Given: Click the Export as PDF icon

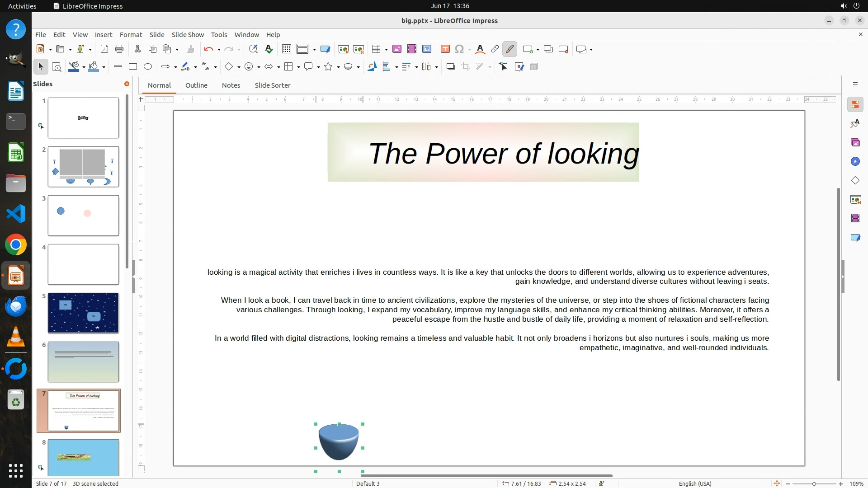Looking at the screenshot, I should (104, 49).
